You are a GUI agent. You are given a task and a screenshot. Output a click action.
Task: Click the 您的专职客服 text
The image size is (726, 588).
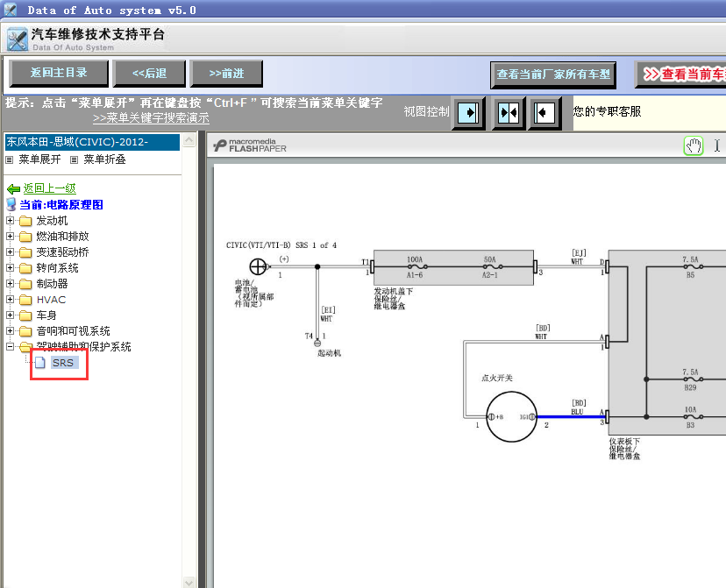607,111
